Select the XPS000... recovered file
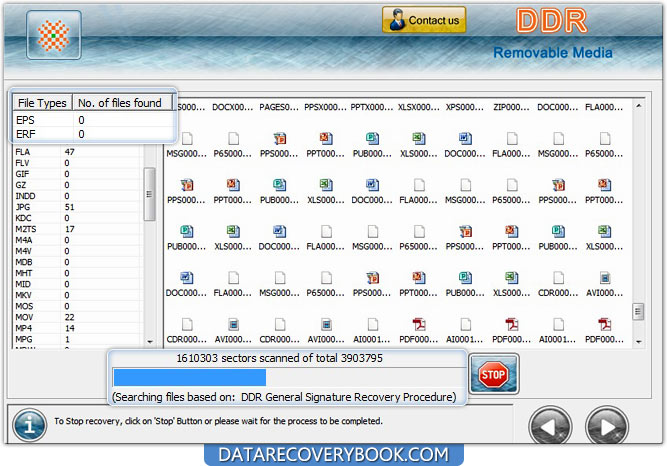The height and width of the screenshot is (466, 667). pyautogui.click(x=465, y=107)
